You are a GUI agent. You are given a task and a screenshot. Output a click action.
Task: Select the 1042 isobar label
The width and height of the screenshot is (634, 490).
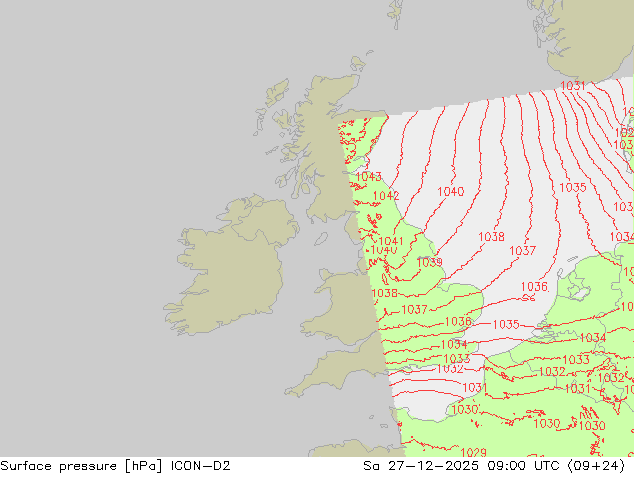(x=386, y=196)
